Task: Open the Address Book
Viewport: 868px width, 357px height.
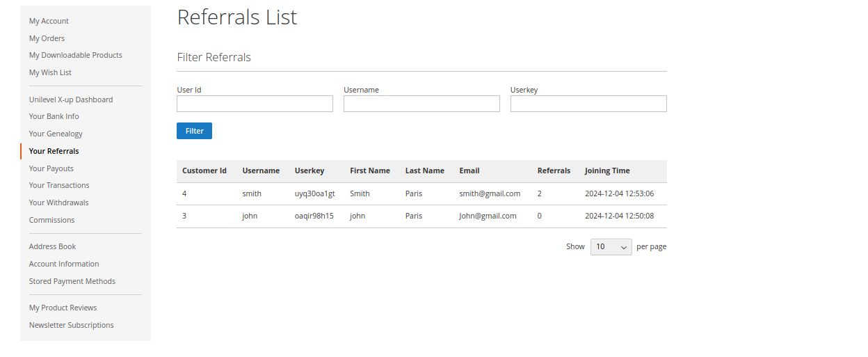Action: 52,246
